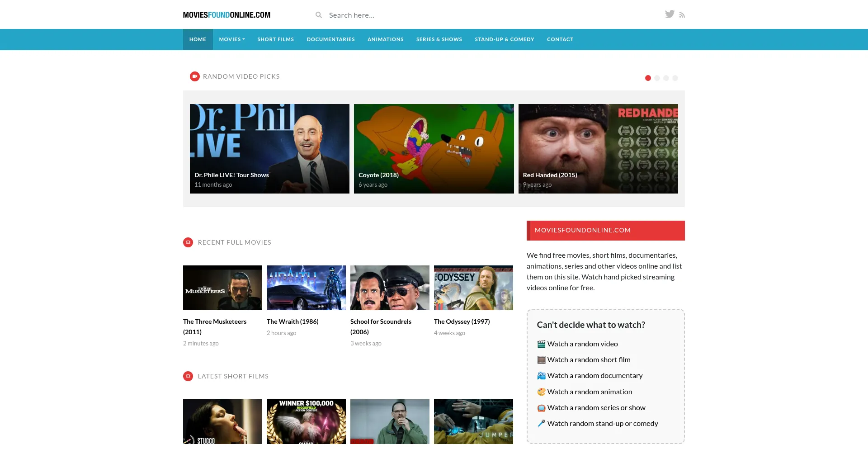
Task: Click the Stucco short film thumbnail
Action: point(222,421)
